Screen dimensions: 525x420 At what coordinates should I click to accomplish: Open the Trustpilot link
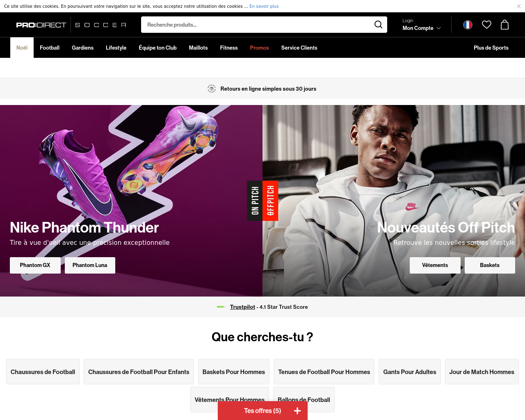[242, 307]
